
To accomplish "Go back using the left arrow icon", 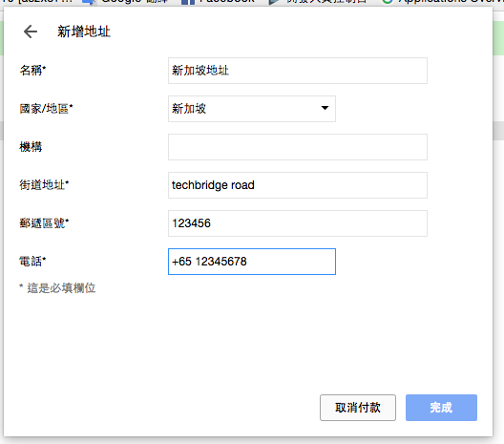I will [31, 32].
